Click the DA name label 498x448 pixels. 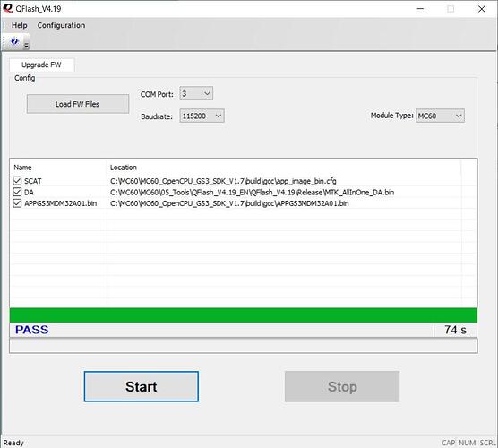click(x=29, y=193)
